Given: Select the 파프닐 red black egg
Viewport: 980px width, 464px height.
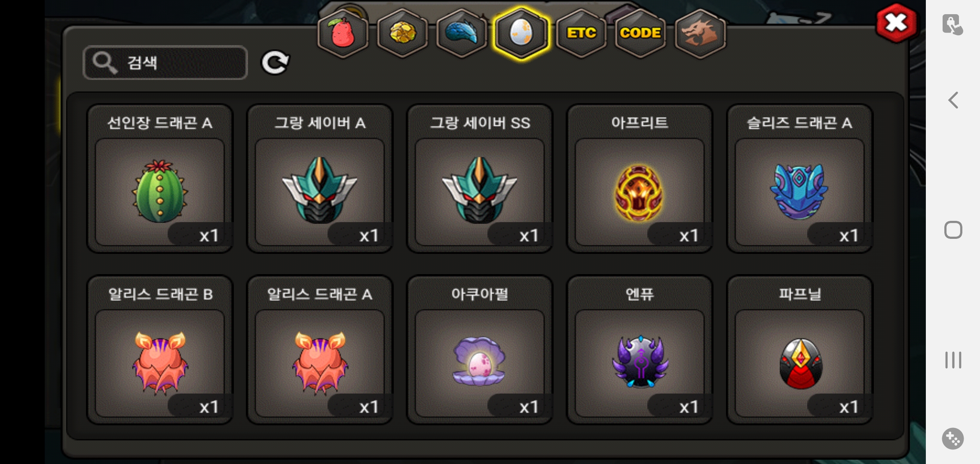Looking at the screenshot, I should click(x=799, y=350).
